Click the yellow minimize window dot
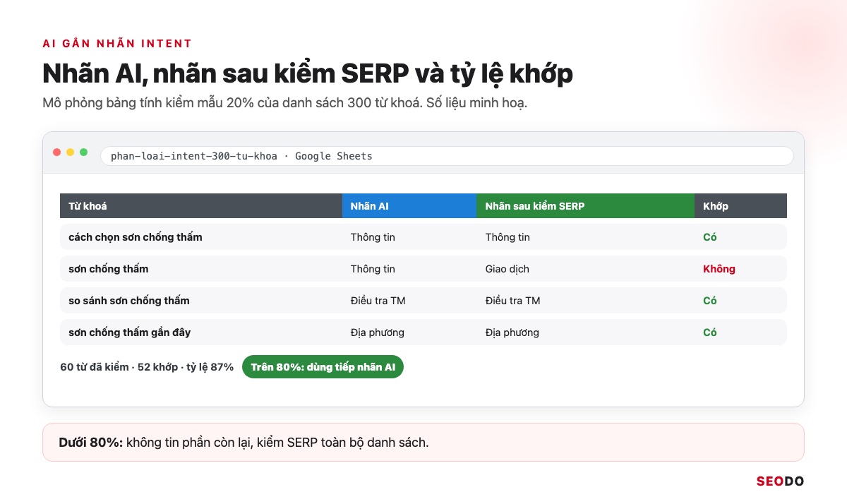Viewport: 847px width, 504px height. tap(71, 152)
